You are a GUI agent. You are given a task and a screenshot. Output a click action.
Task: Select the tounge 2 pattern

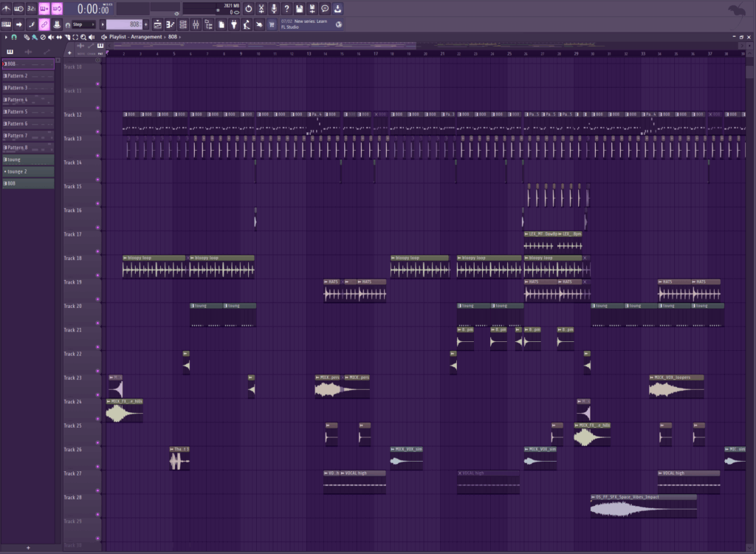(29, 171)
